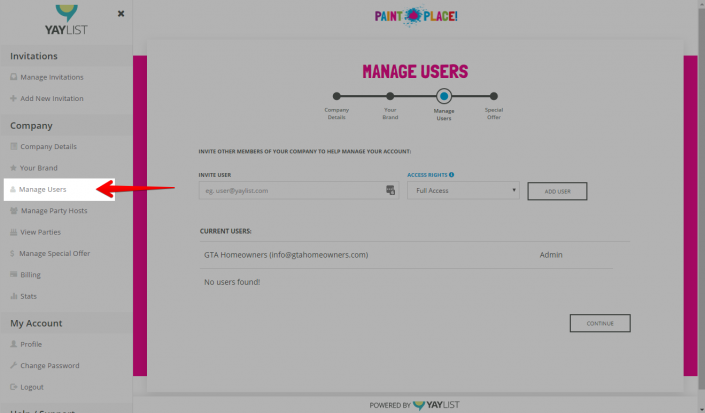This screenshot has height=413, width=705.
Task: Click the Stats bar chart icon
Action: [13, 296]
